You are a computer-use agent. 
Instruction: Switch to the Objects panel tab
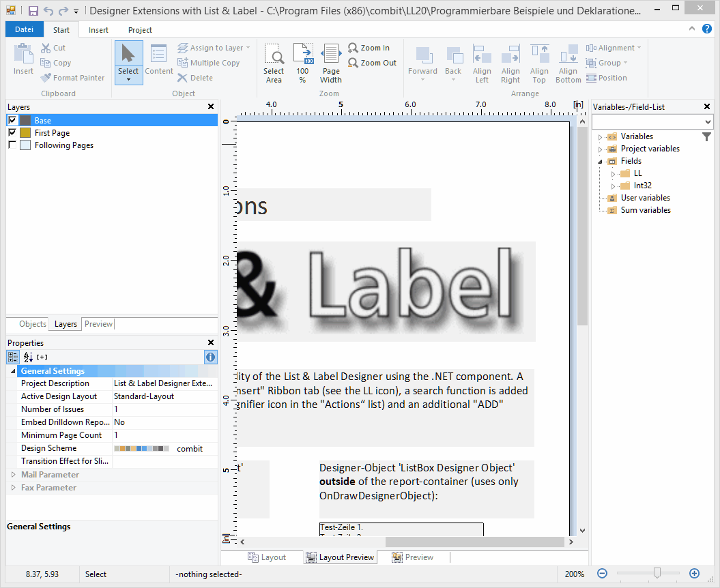[x=33, y=324]
